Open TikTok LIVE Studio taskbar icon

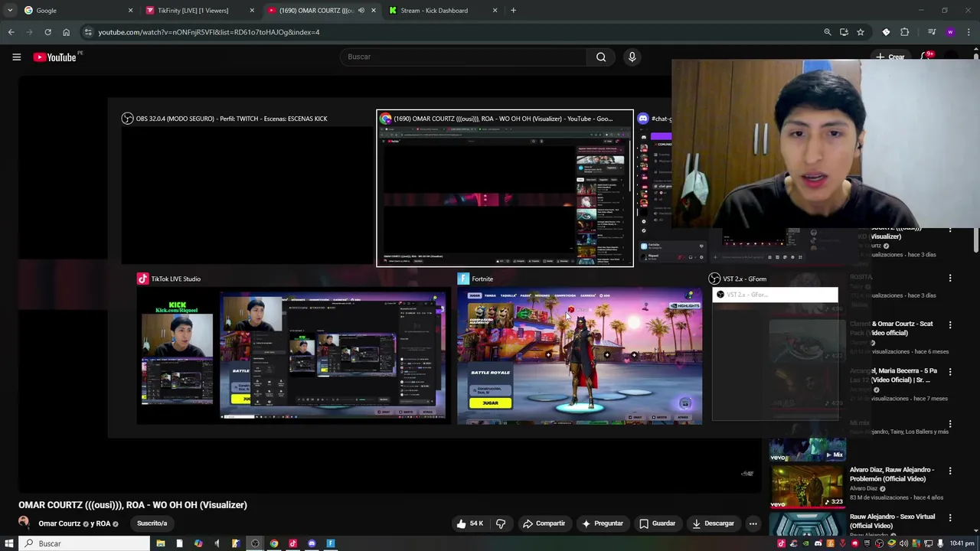tap(292, 543)
